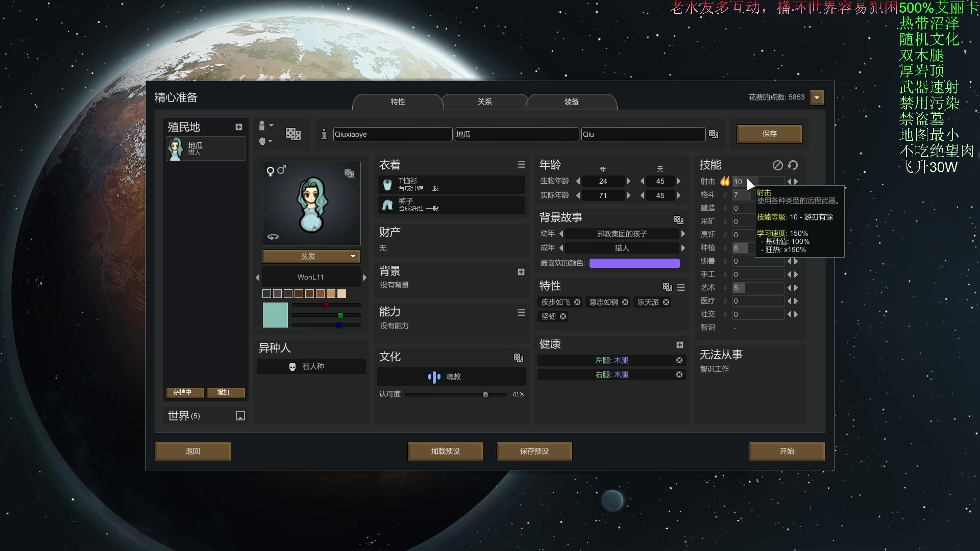Click the 保存预设 button
980x551 pixels.
[534, 451]
